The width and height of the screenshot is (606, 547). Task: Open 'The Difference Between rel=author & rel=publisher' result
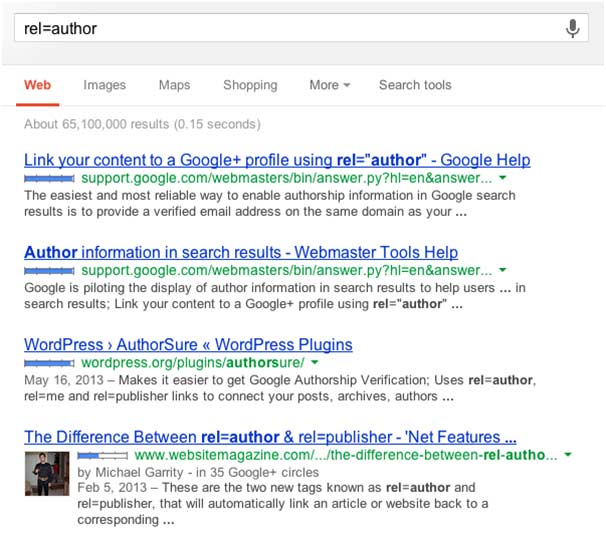(x=270, y=437)
